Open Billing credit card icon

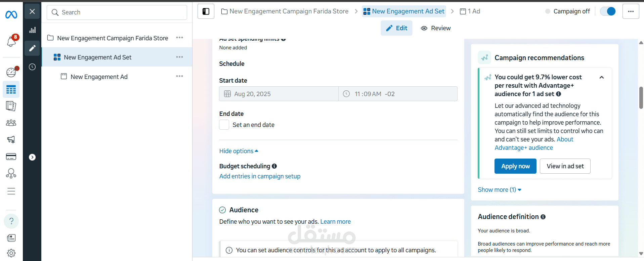coord(11,157)
